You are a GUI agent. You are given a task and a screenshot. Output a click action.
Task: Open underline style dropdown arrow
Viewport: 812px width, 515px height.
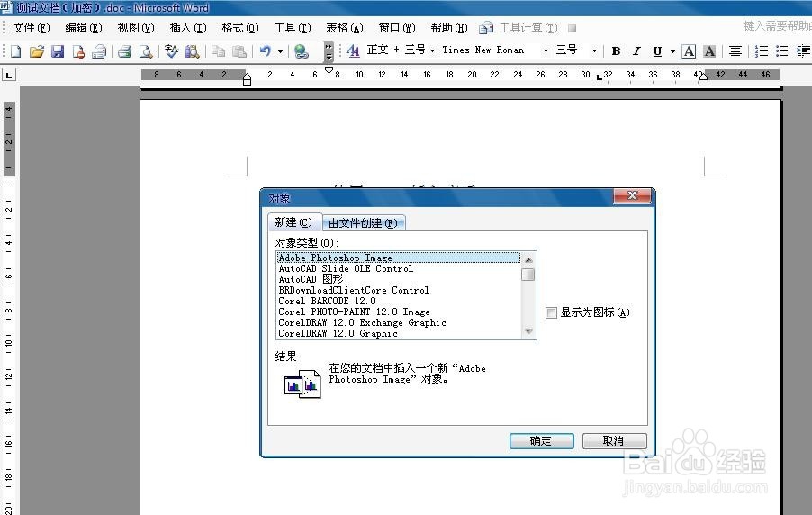[672, 50]
